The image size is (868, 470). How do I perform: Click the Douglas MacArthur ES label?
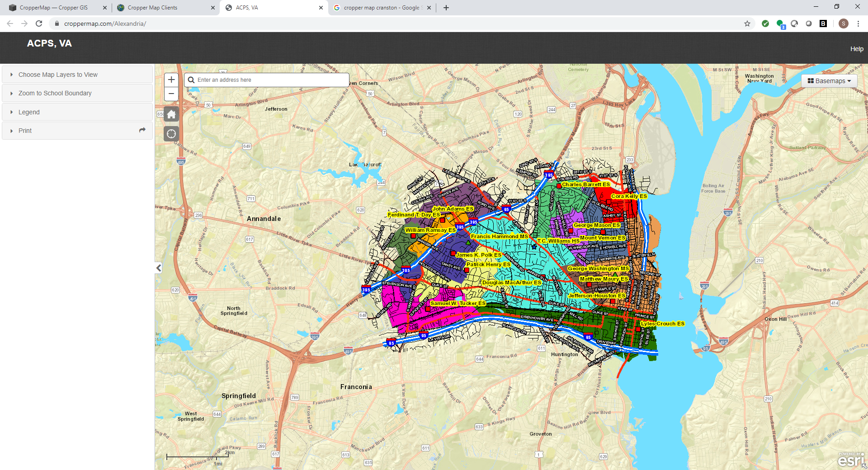tap(511, 282)
